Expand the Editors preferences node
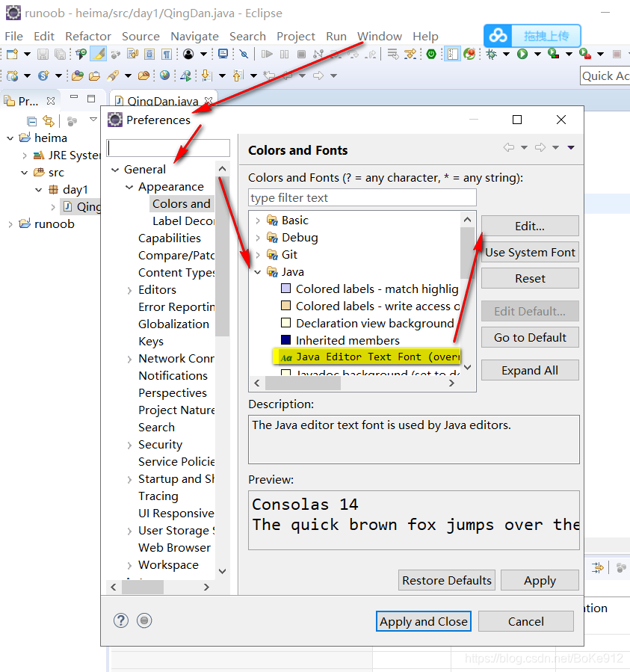This screenshot has height=672, width=630. [x=129, y=291]
